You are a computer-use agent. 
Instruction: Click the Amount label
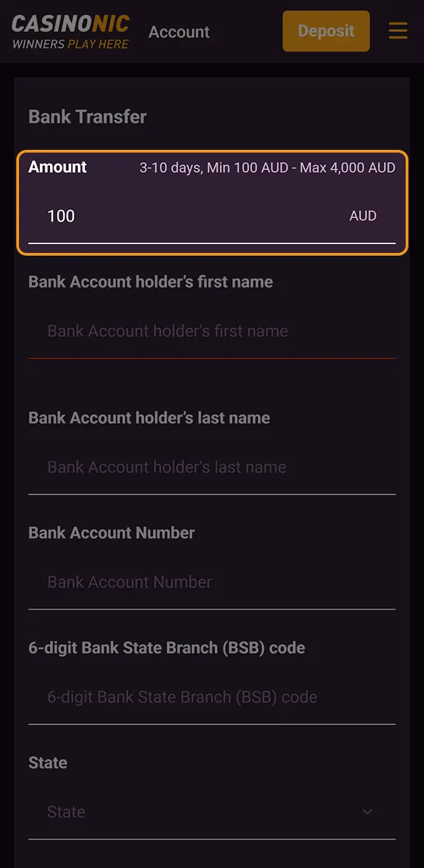57,167
